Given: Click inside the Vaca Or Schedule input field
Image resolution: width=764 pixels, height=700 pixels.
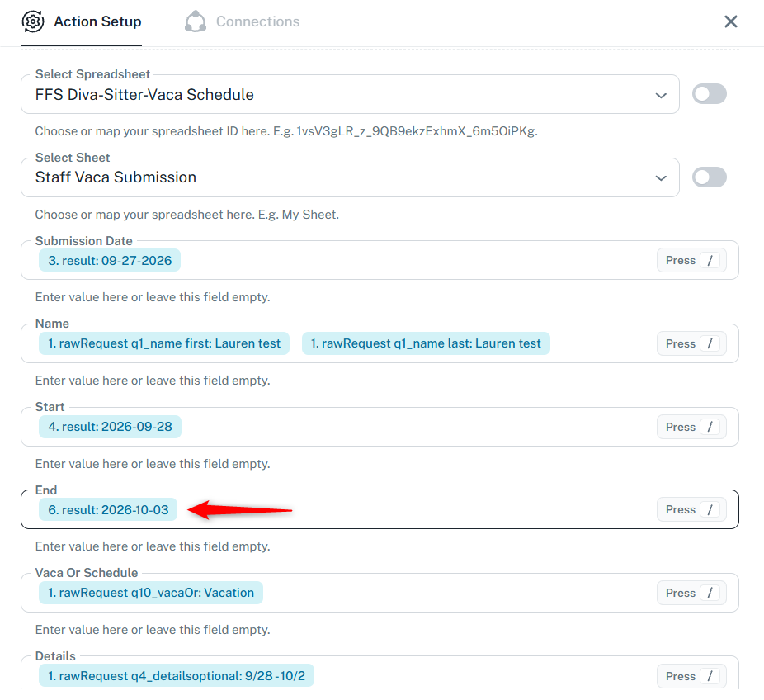Looking at the screenshot, I should click(380, 593).
